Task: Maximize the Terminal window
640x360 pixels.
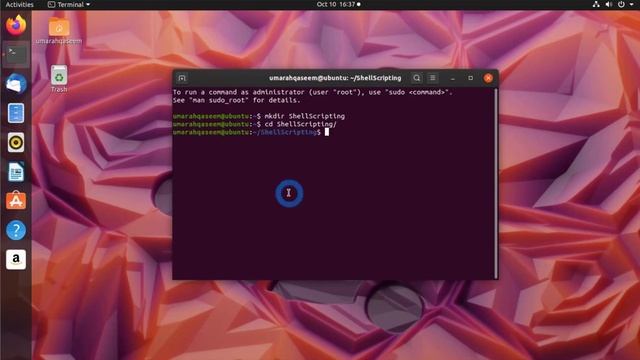Action: 471,78
